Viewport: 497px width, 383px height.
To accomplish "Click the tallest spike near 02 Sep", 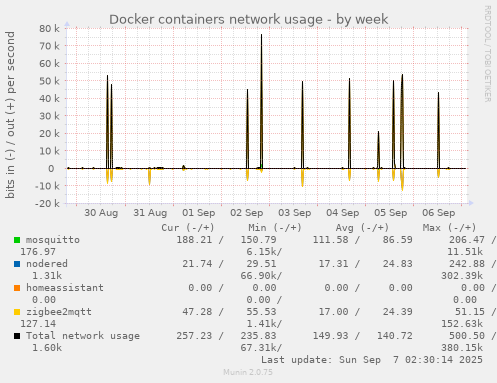I will point(261,100).
